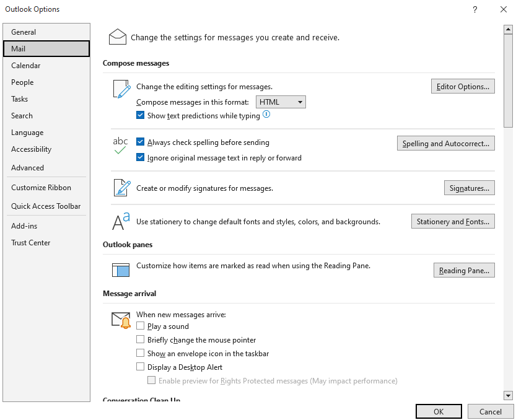Click the Help question mark icon
Screen dimensions: 516x420
475,9
